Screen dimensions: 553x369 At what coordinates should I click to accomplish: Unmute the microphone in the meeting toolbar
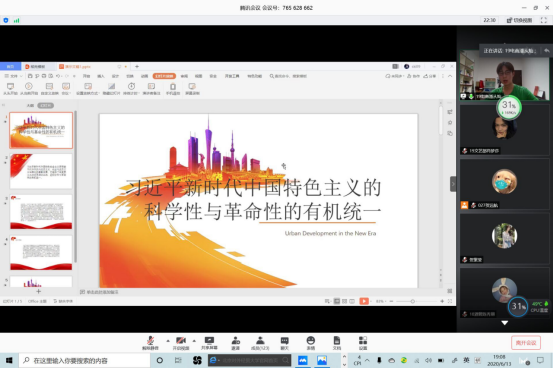click(x=150, y=343)
